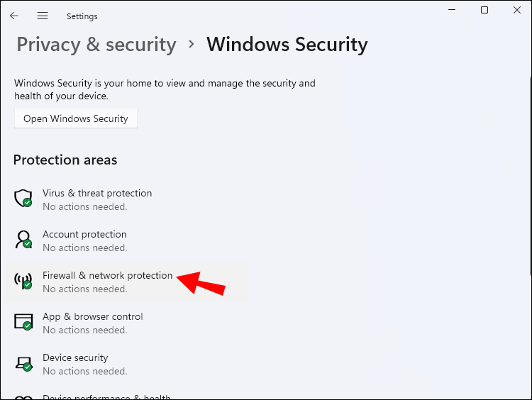
Task: Click the Device performance & health heart icon
Action: click(23, 396)
